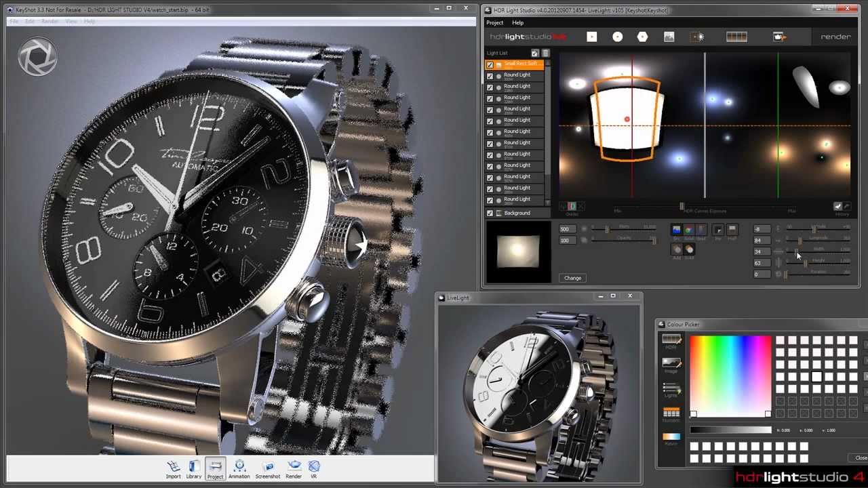Click the light preview thumbnail
Viewport: 868px width, 488px height.
pyautogui.click(x=518, y=252)
